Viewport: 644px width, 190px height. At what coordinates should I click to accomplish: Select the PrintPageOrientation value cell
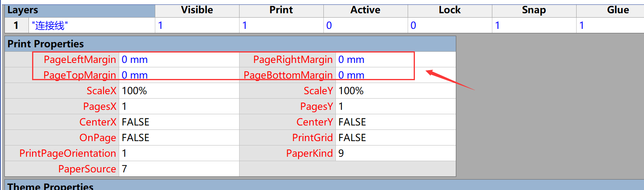click(179, 154)
